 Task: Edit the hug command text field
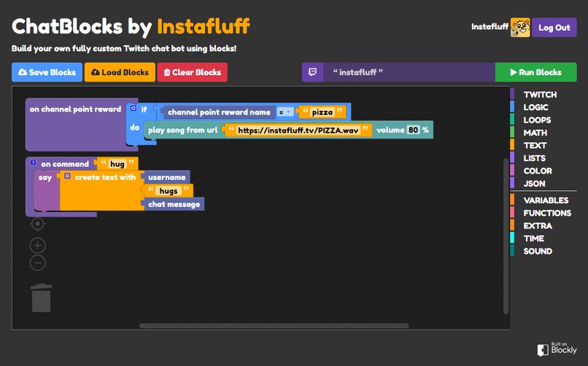tap(117, 164)
